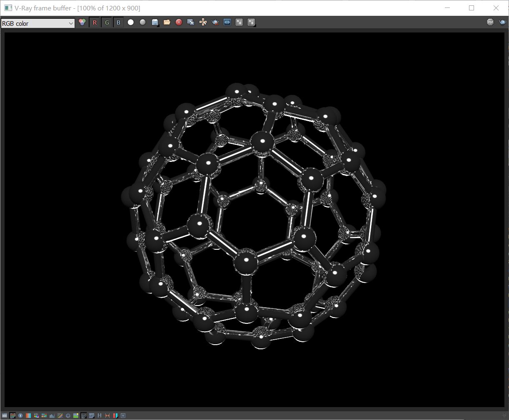Toggle the LUT correction icon
509x420 pixels.
pos(92,415)
